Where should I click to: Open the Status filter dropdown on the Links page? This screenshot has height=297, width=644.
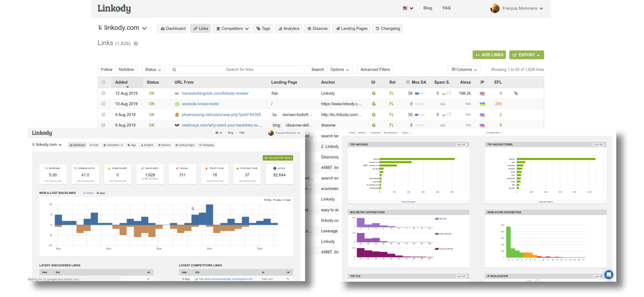click(154, 69)
